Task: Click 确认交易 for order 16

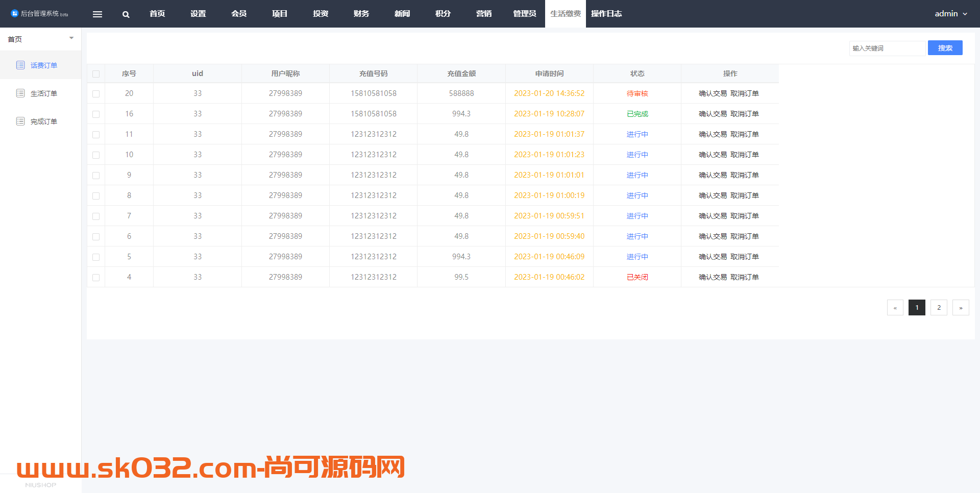Action: pos(713,114)
